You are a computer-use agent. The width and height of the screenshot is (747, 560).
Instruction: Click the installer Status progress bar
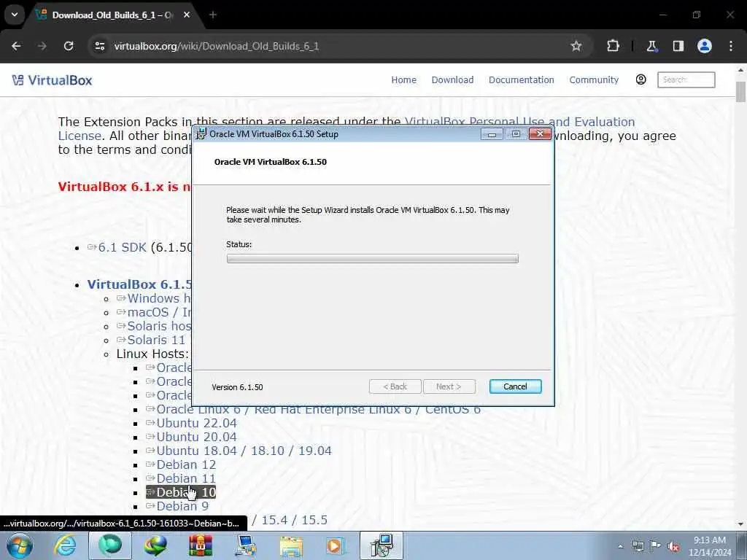[x=372, y=259]
